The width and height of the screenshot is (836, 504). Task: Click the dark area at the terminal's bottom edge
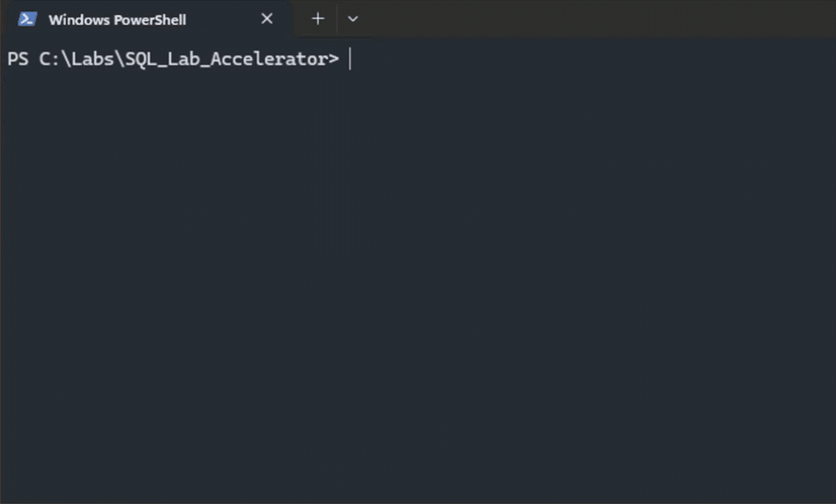418,494
